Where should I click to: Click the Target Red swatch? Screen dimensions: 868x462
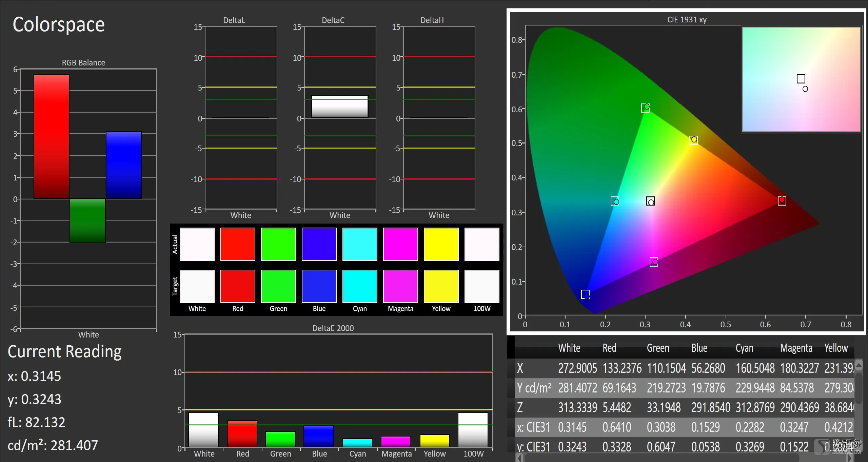click(x=238, y=286)
